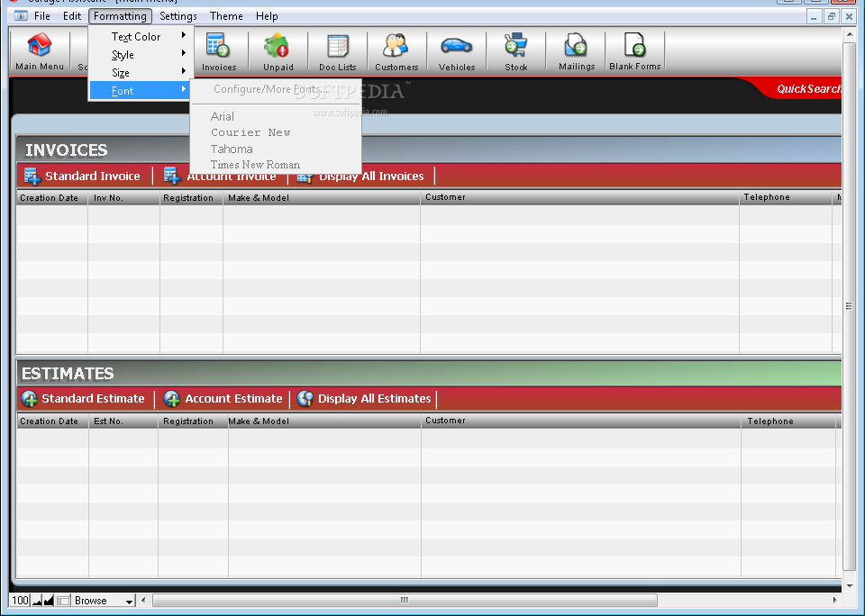Click Display All Invoices button
The height and width of the screenshot is (616, 865).
pos(360,177)
